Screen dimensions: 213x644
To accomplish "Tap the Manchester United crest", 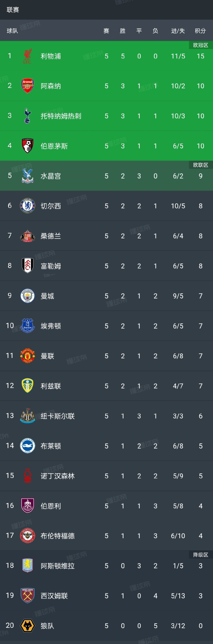I will 28,356.
